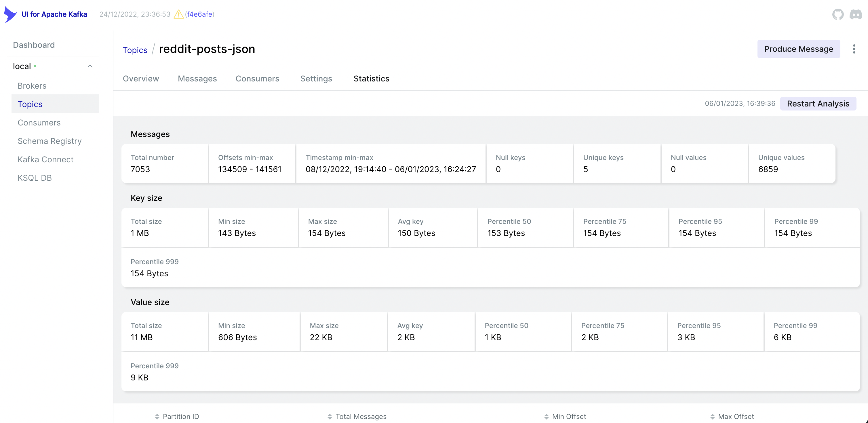The height and width of the screenshot is (423, 868).
Task: Click the Value size Total size 11 MB
Action: pyautogui.click(x=142, y=337)
